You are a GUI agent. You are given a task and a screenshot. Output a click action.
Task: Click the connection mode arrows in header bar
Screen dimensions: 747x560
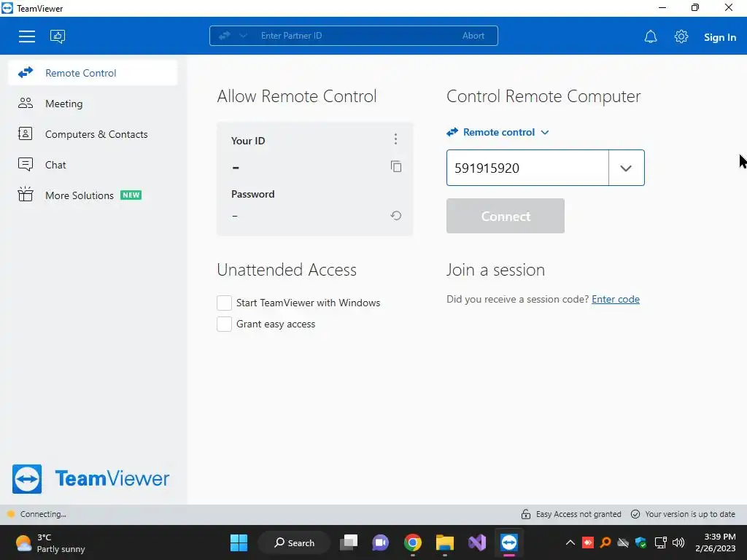click(225, 36)
